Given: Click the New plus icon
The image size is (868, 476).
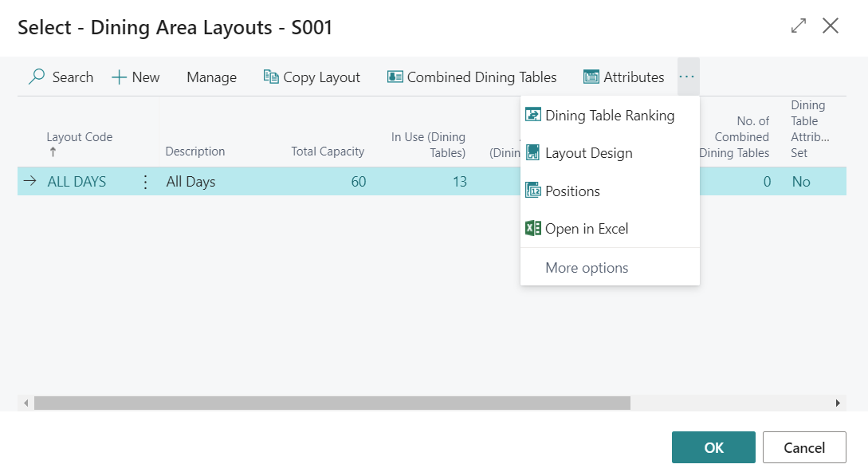Looking at the screenshot, I should (119, 77).
